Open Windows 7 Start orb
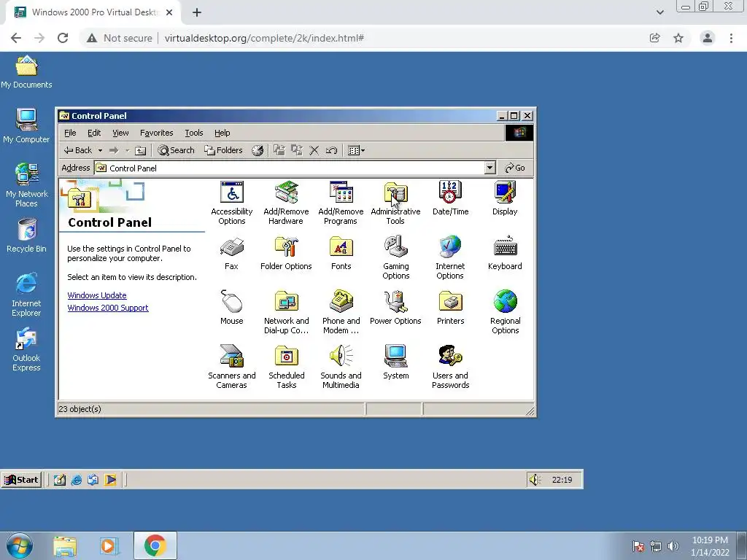747x560 pixels. (20, 545)
